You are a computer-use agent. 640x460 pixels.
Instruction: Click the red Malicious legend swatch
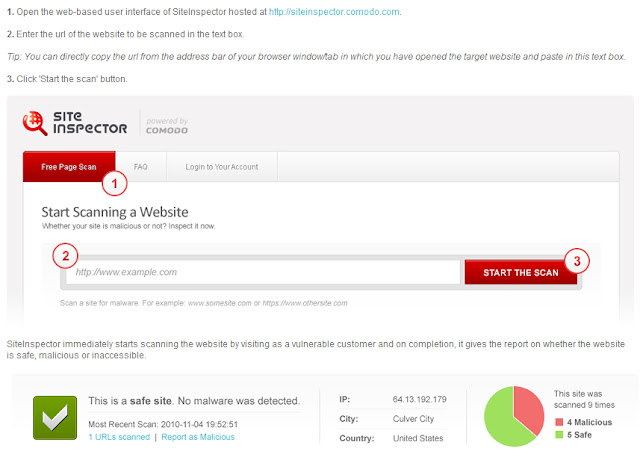(559, 422)
